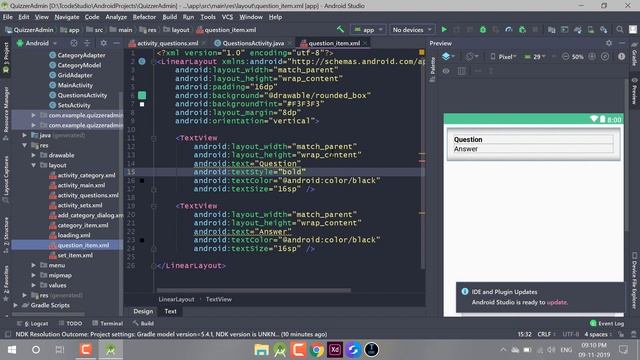Open SDK Manager toolbar icon
640x360 pixels.
(x=604, y=29)
